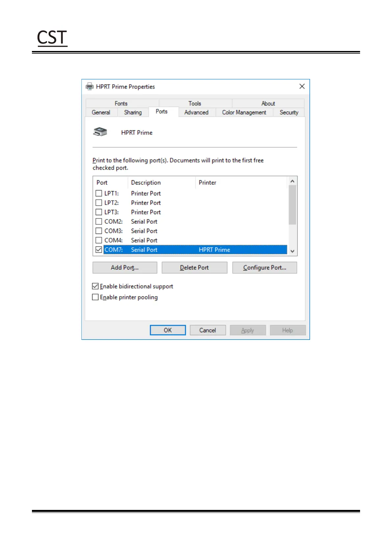Switch to the Advanced tab
This screenshot has height=554, width=392.
[196, 112]
